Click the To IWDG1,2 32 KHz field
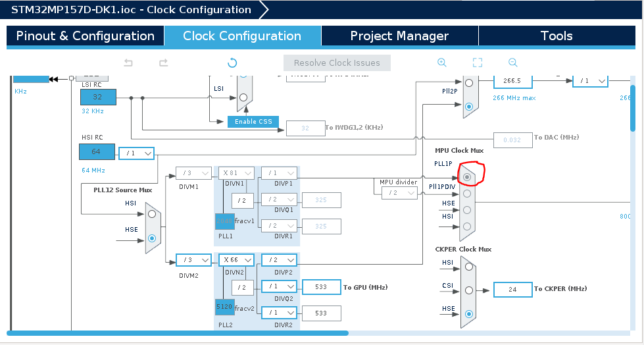The height and width of the screenshot is (345, 644). pos(306,128)
